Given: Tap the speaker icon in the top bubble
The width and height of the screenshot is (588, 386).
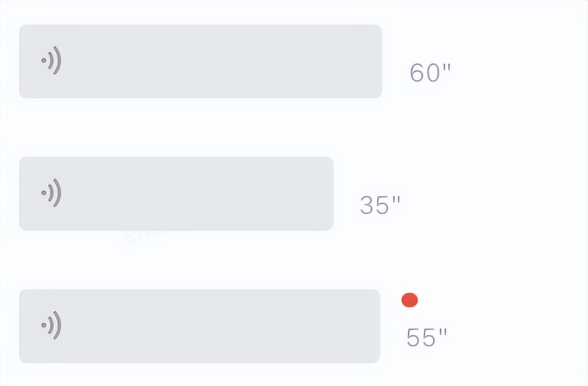Looking at the screenshot, I should tap(51, 61).
